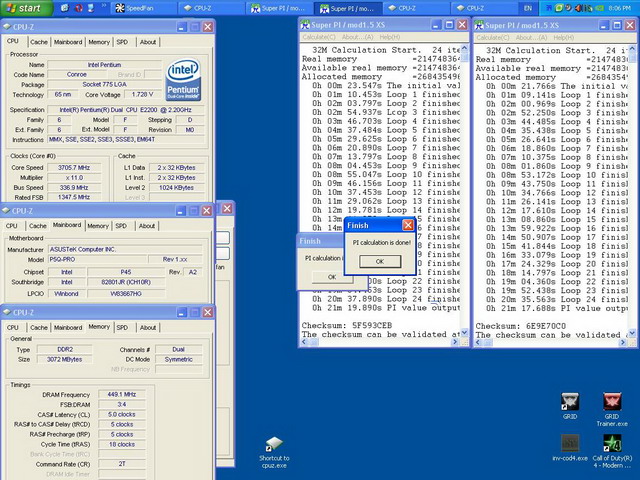Click the first CPU-Z taskbar button
Image resolution: width=640 pixels, height=480 pixels.
point(211,8)
